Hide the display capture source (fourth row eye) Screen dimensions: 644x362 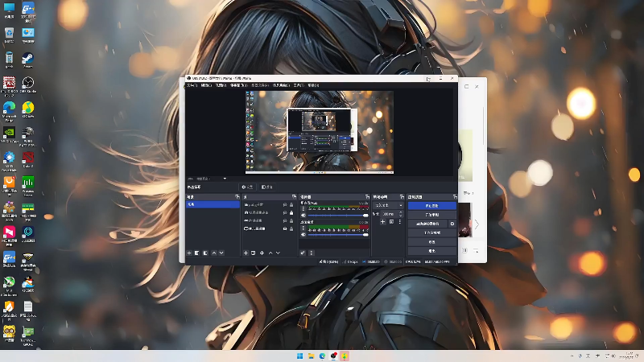[x=285, y=228]
